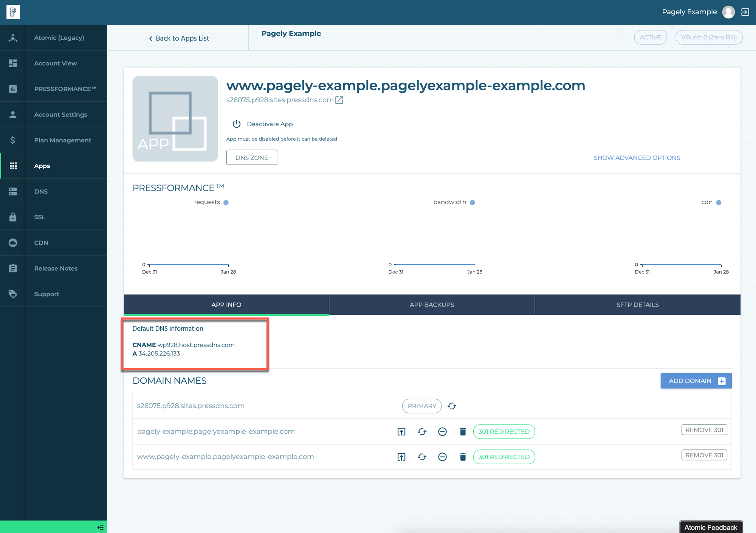Open PRESSFORMANCE™ menu item
This screenshot has height=533, width=756.
click(65, 89)
